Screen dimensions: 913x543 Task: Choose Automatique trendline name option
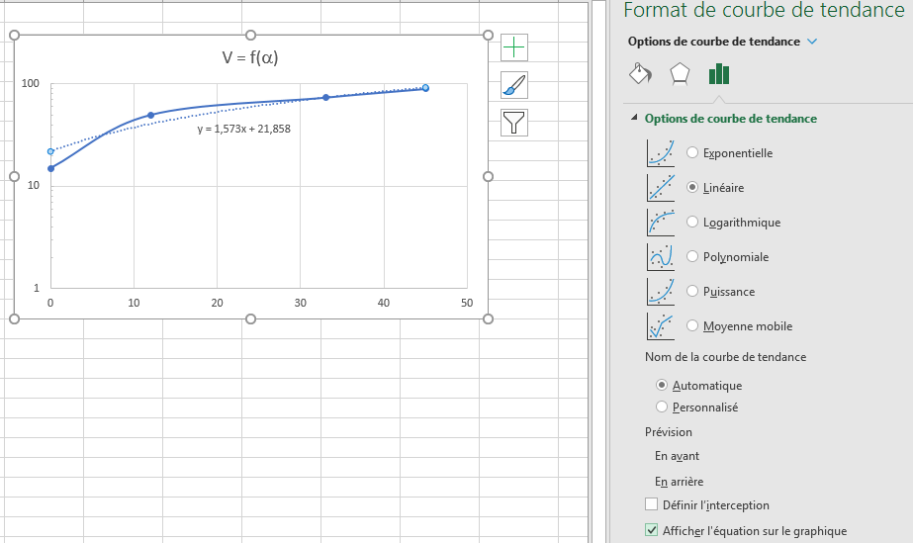tap(661, 385)
